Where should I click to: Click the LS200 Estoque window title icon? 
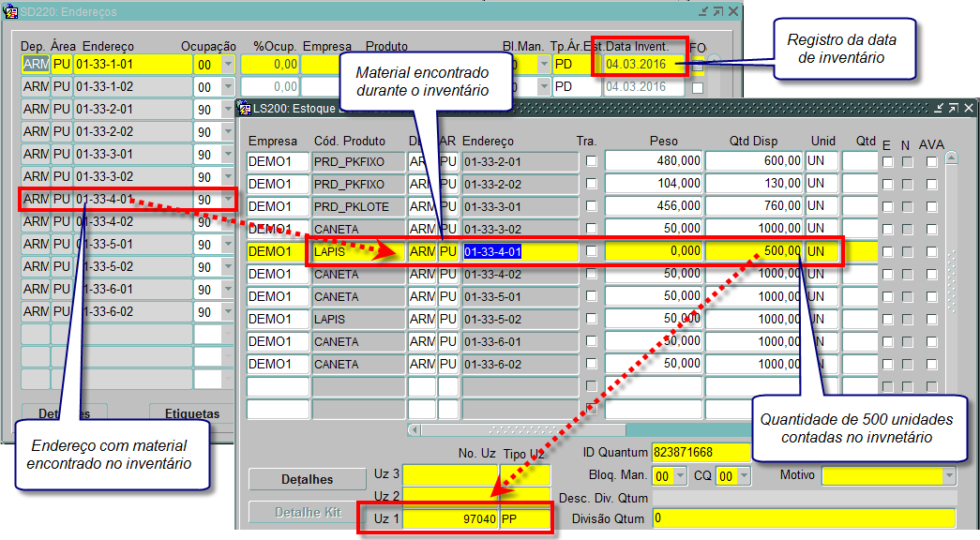click(x=245, y=108)
